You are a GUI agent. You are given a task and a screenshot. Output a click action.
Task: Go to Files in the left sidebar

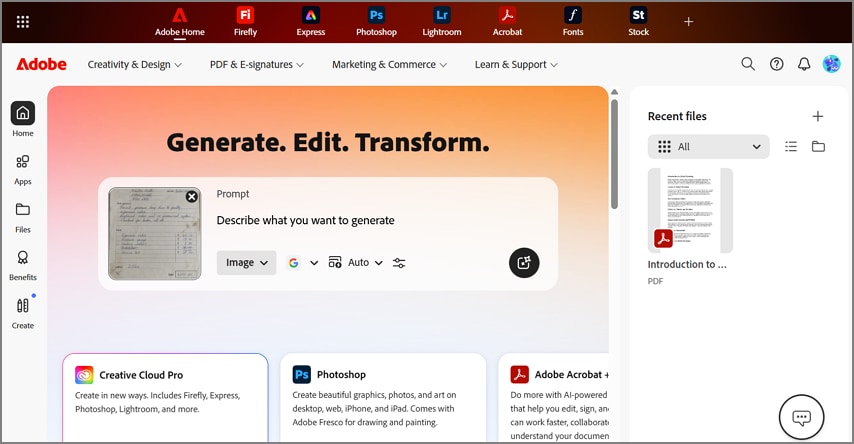pyautogui.click(x=23, y=218)
